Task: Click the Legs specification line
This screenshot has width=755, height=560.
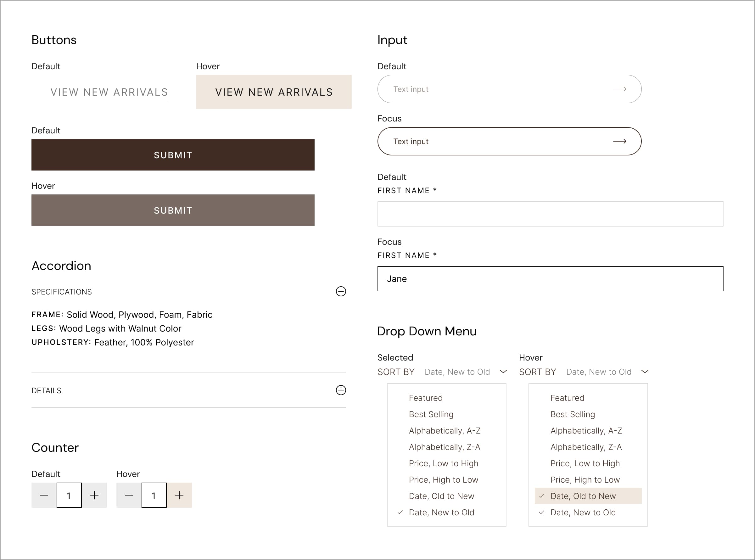Action: click(x=106, y=328)
